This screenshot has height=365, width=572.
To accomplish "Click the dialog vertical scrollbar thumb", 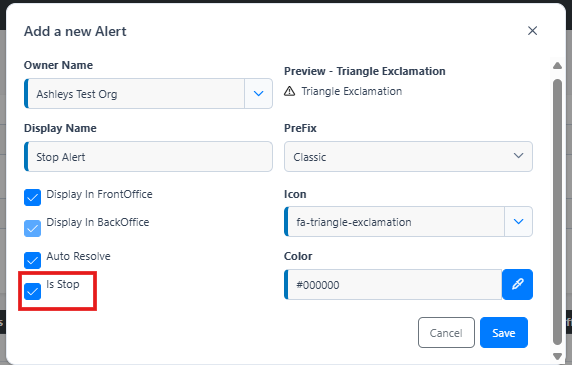I will pos(557,211).
